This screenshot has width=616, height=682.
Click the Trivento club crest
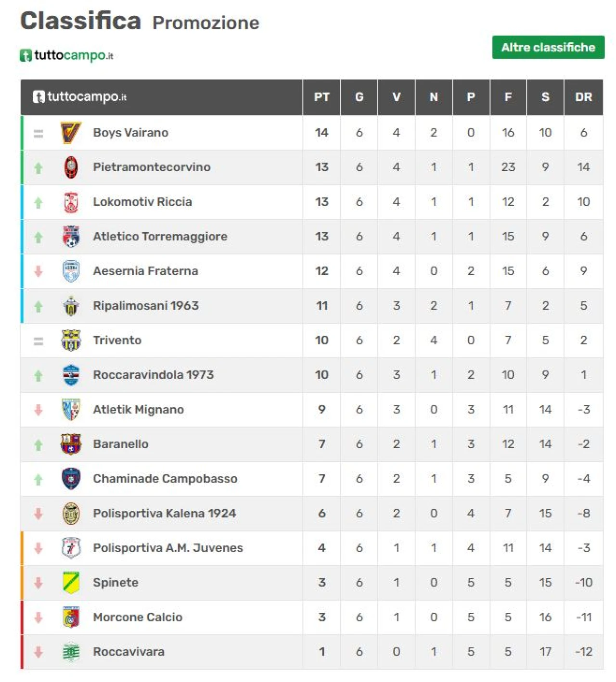[71, 341]
